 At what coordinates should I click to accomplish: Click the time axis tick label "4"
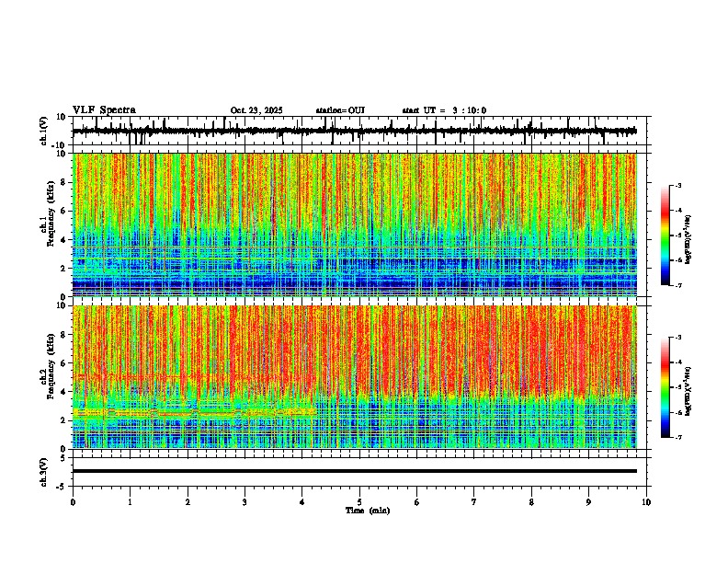click(302, 502)
